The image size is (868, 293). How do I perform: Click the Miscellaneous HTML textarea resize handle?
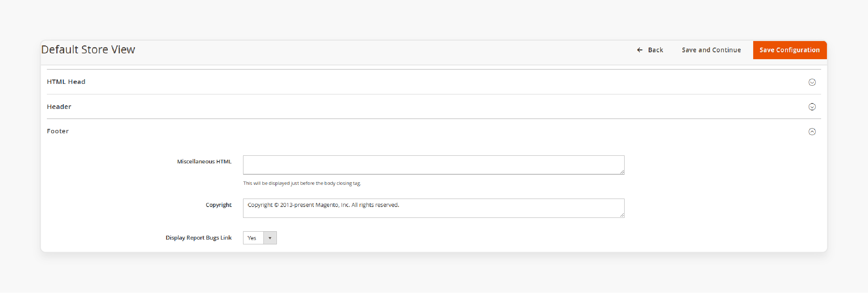click(x=622, y=172)
